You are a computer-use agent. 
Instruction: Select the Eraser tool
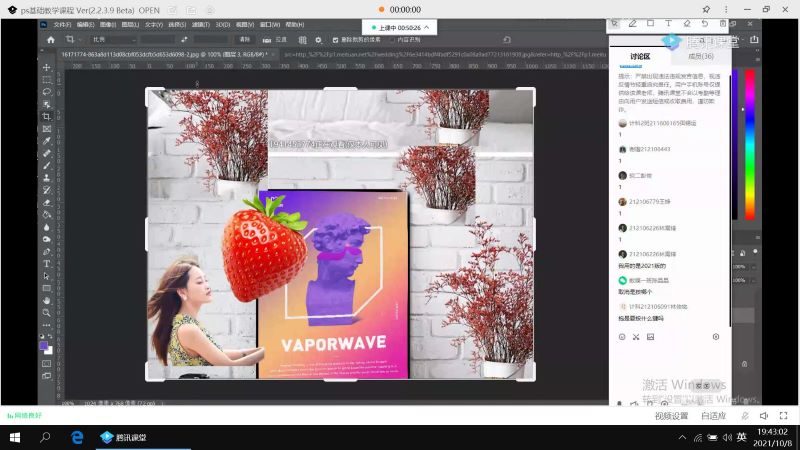point(46,203)
